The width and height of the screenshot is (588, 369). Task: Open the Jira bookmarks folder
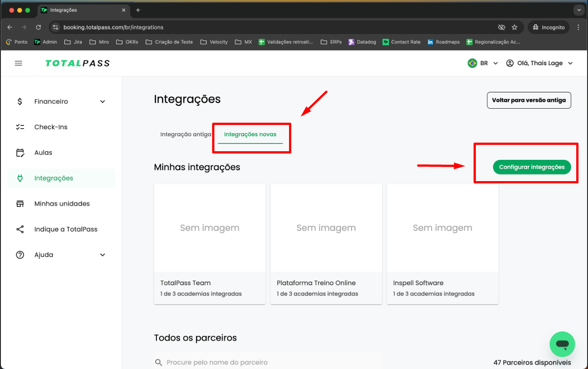coord(73,42)
